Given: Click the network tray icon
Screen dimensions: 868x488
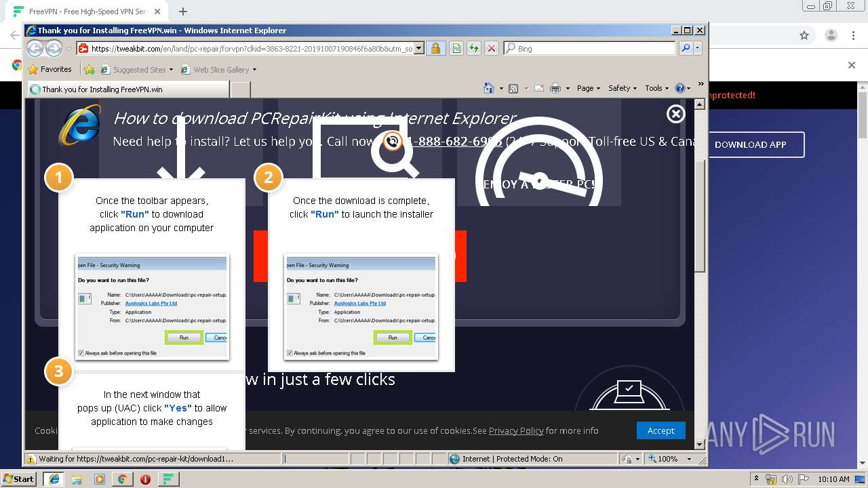Looking at the screenshot, I should point(771,479).
